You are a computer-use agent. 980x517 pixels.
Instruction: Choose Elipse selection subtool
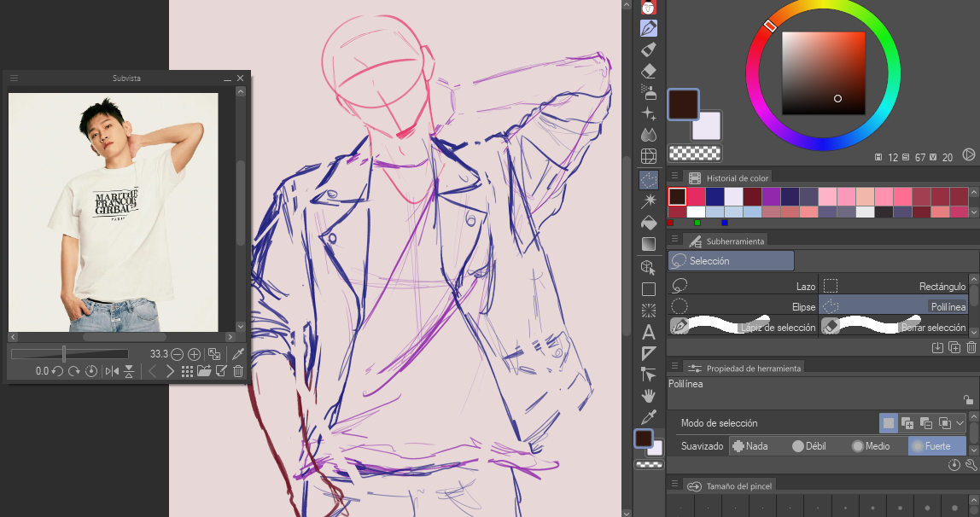click(x=743, y=306)
